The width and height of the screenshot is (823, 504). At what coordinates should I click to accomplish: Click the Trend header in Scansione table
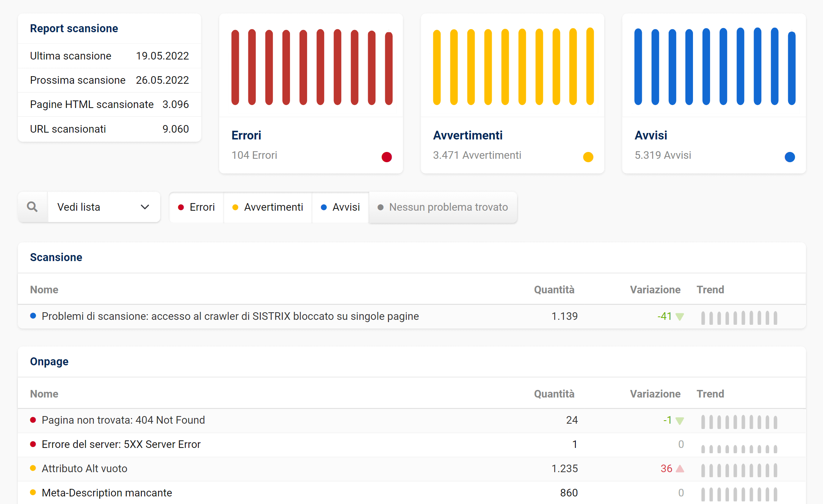pyautogui.click(x=710, y=290)
